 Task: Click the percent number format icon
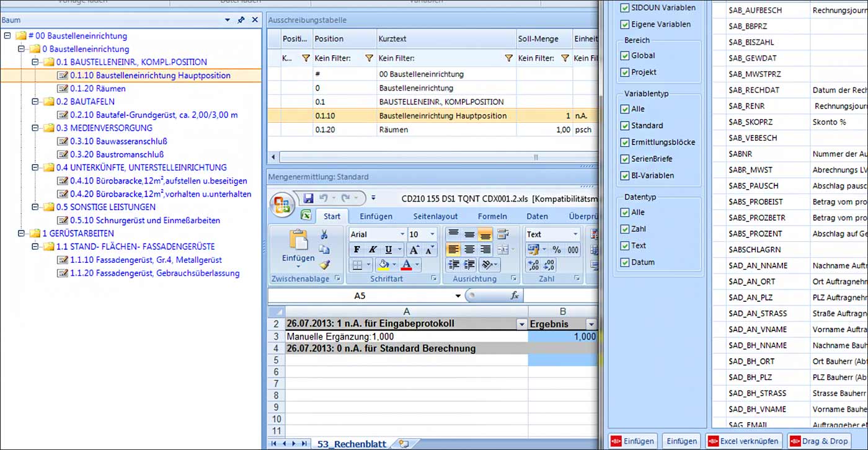556,250
